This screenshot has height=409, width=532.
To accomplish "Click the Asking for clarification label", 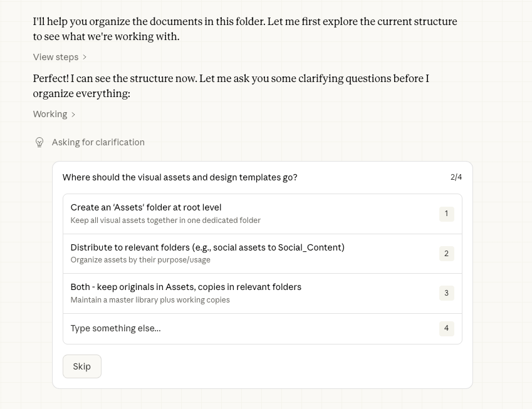I will click(98, 142).
